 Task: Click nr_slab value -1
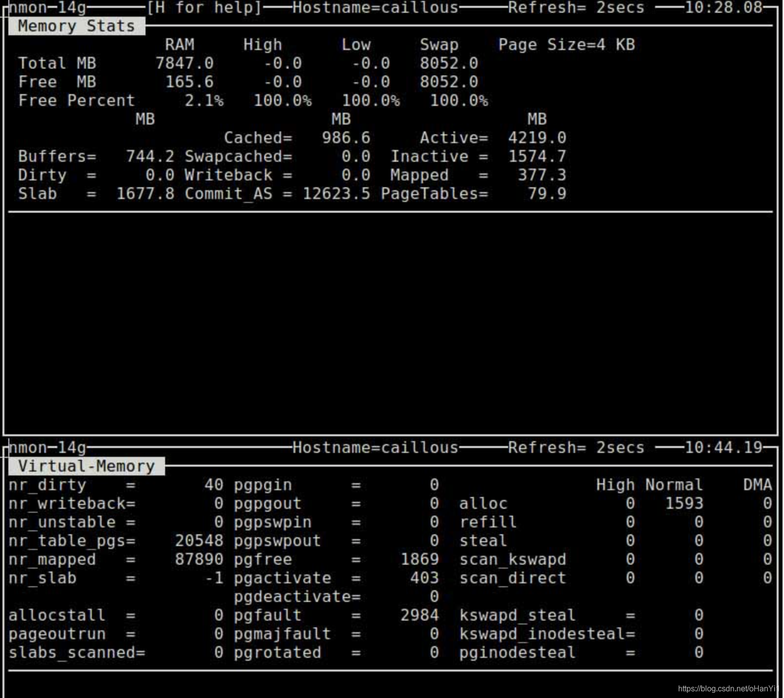pyautogui.click(x=214, y=578)
